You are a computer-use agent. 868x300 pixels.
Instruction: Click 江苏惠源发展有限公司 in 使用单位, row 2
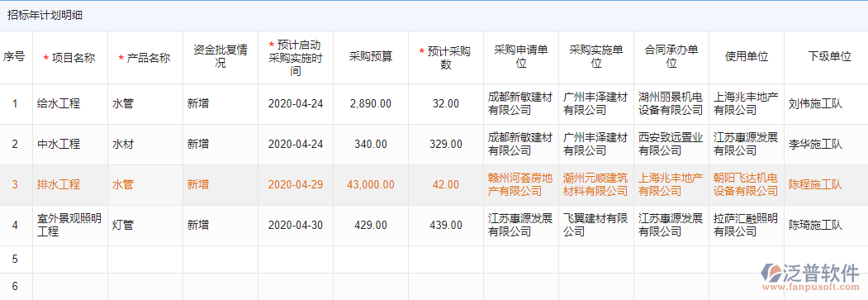click(747, 145)
